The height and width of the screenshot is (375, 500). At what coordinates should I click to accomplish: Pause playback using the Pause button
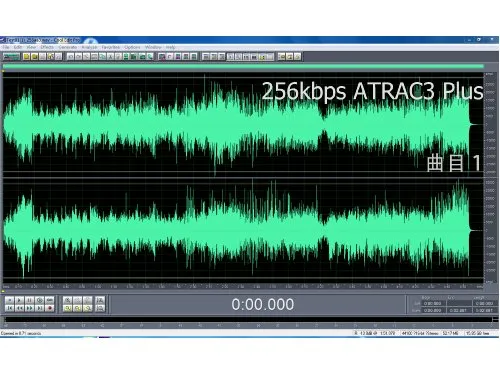pos(29,300)
